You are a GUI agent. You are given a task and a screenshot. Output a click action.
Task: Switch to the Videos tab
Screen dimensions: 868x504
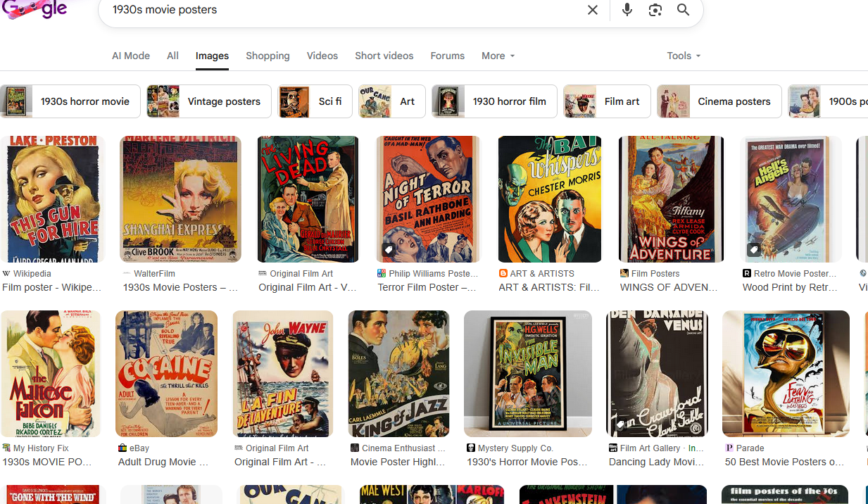[322, 56]
